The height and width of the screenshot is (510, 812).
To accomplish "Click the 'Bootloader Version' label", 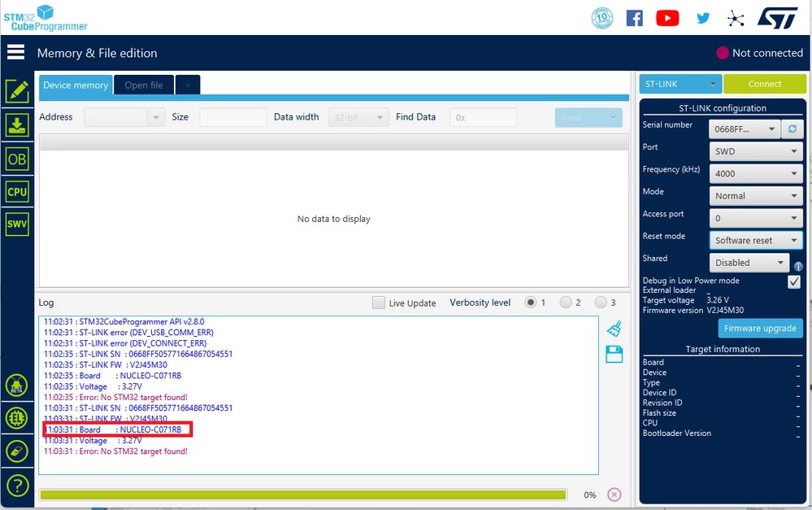I will tap(677, 434).
